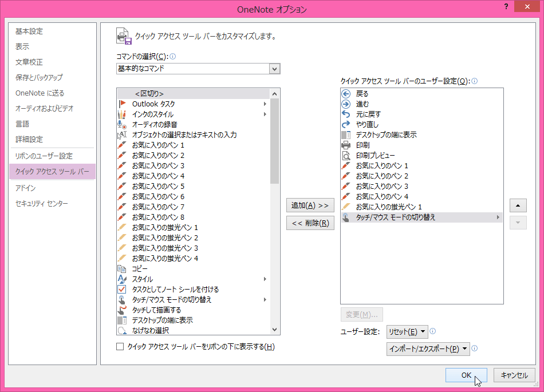Select 印刷 printer icon in right list
The width and height of the screenshot is (544, 392).
pos(346,145)
